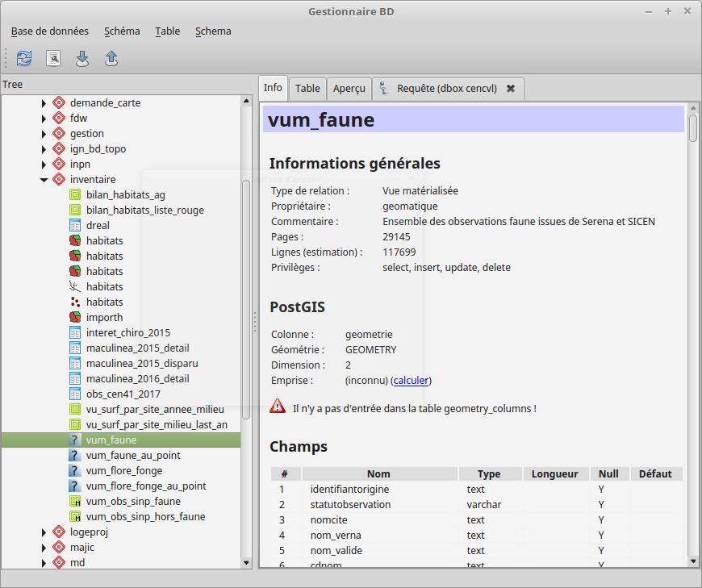
Task: Select the habitats layer with points icon
Action: pyautogui.click(x=104, y=302)
